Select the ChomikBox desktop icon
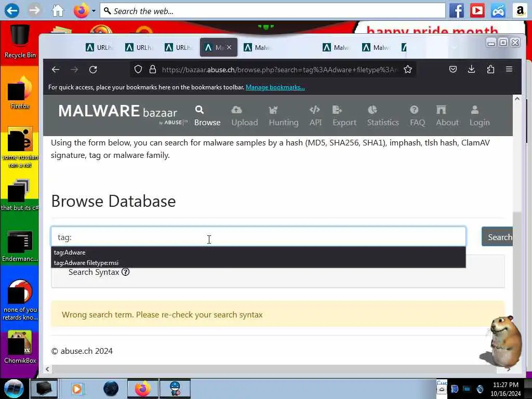Viewport: 532px width, 399px height. 20,348
